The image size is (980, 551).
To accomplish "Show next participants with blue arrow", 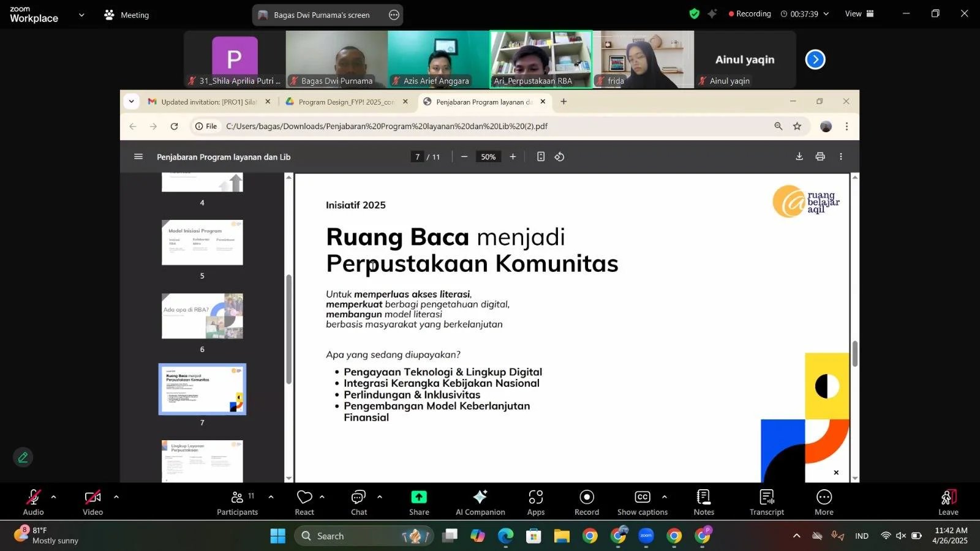I will click(x=815, y=59).
